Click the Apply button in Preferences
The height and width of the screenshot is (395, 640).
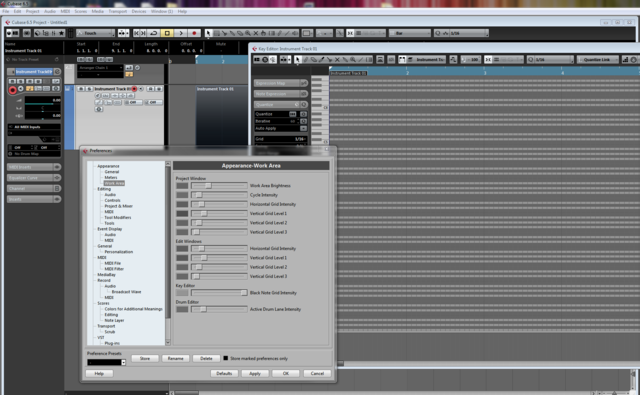click(255, 373)
